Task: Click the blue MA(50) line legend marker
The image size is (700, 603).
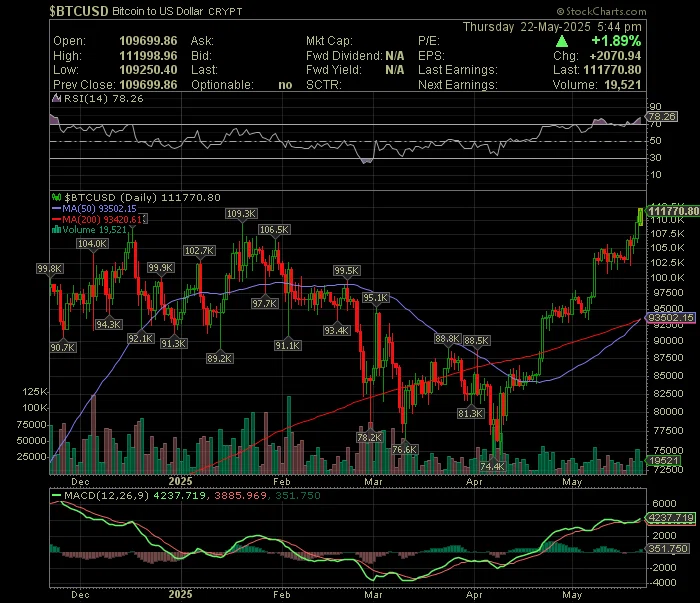Action: (56, 208)
